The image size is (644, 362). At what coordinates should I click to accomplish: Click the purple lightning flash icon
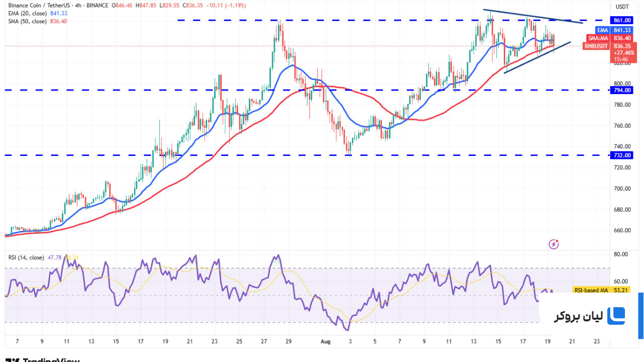pos(554,244)
